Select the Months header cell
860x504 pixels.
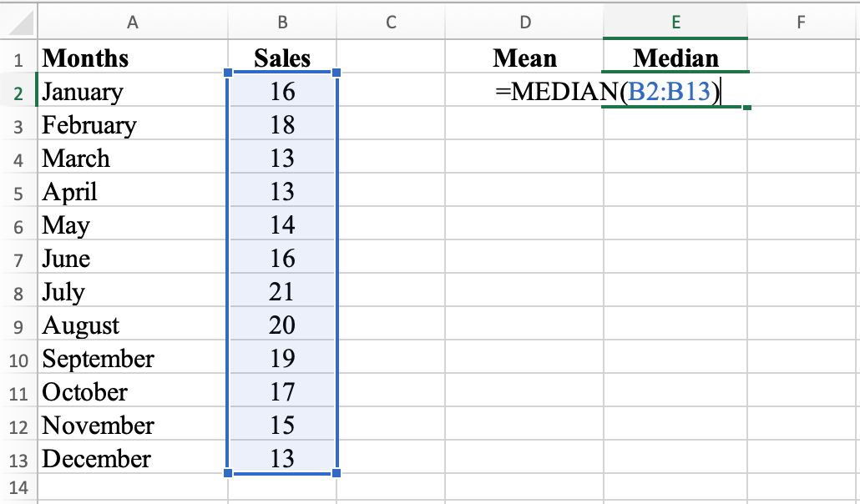[x=133, y=58]
